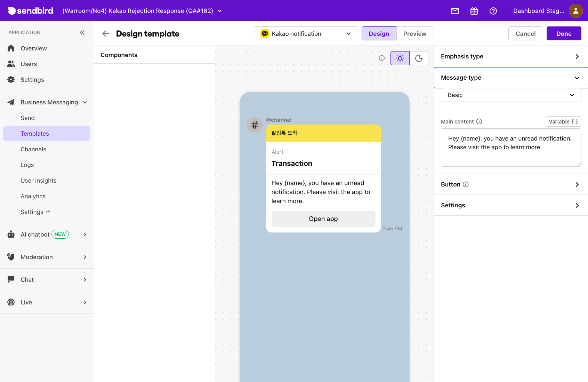Open the Logs menu item

click(47, 165)
